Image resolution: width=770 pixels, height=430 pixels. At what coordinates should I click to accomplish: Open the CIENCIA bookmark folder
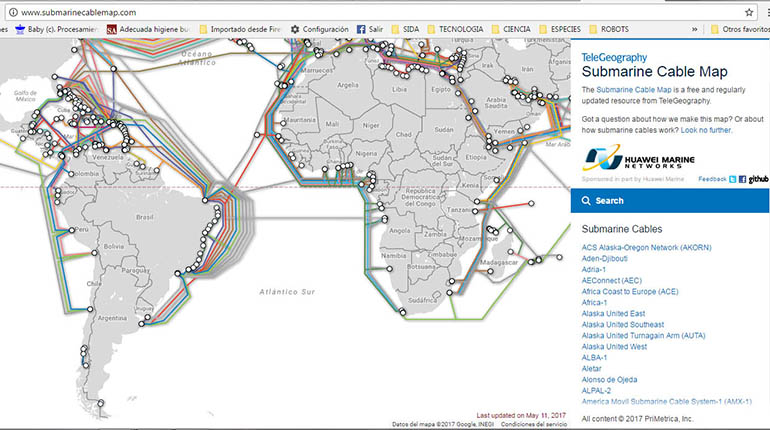point(511,29)
